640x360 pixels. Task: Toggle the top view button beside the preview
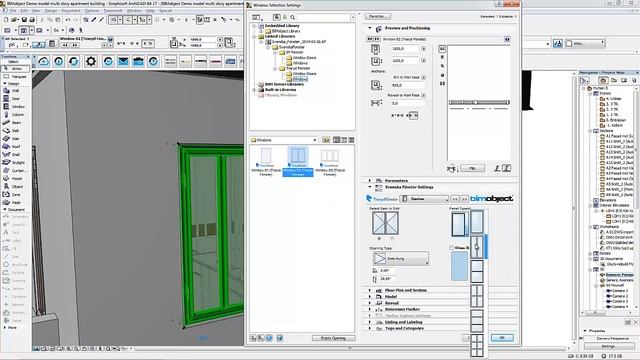coord(442,49)
